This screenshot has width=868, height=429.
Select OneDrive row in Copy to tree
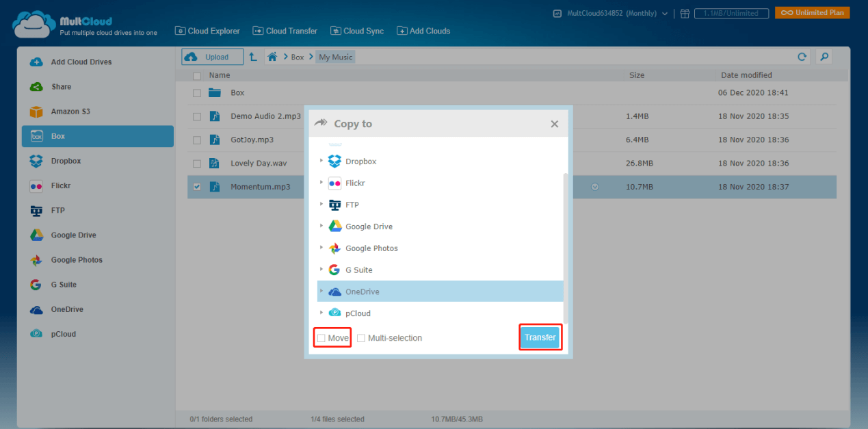pos(440,291)
